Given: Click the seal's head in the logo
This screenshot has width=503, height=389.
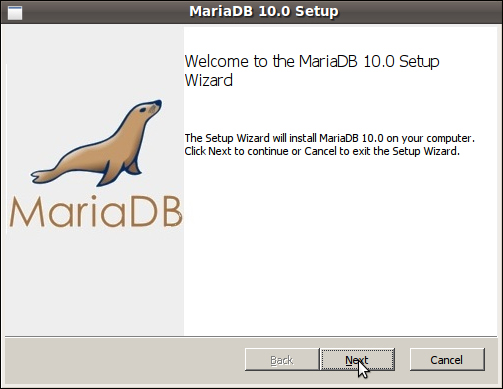Looking at the screenshot, I should (148, 109).
